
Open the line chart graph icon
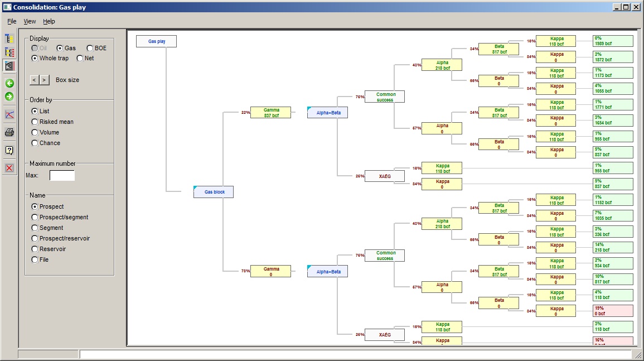(x=9, y=114)
